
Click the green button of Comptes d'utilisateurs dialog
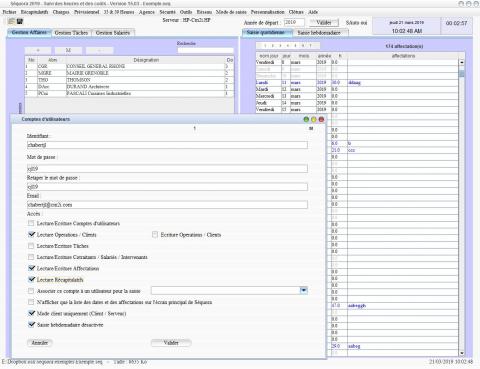point(306,119)
